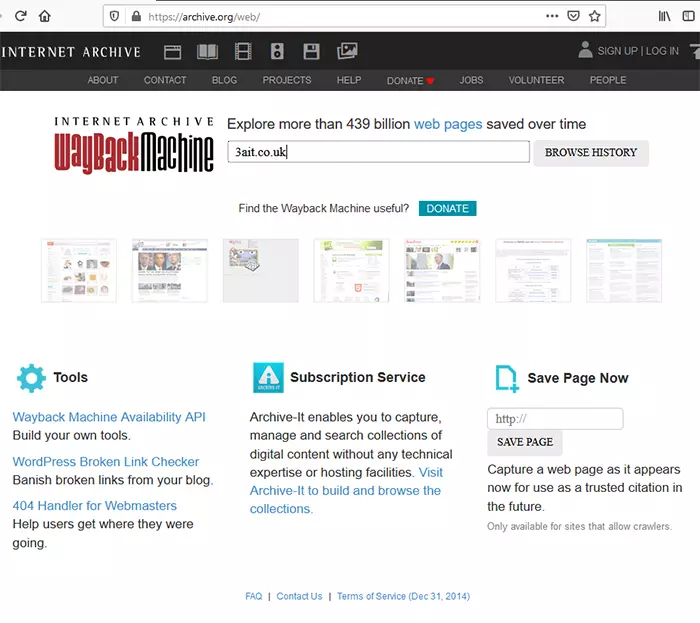Open page actions three-dot menu

click(552, 16)
